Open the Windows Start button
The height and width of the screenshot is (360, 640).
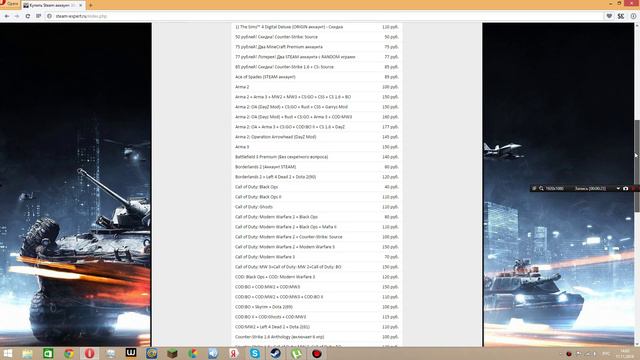point(7,353)
